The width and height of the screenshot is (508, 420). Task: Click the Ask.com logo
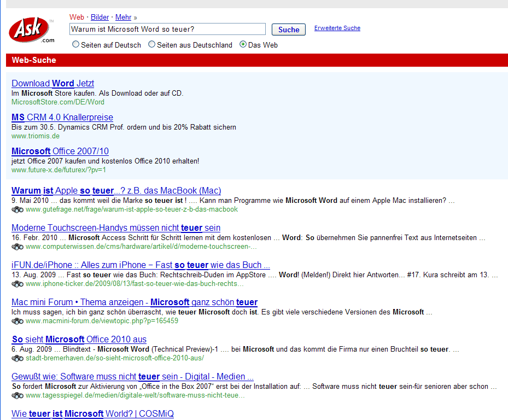tap(32, 31)
